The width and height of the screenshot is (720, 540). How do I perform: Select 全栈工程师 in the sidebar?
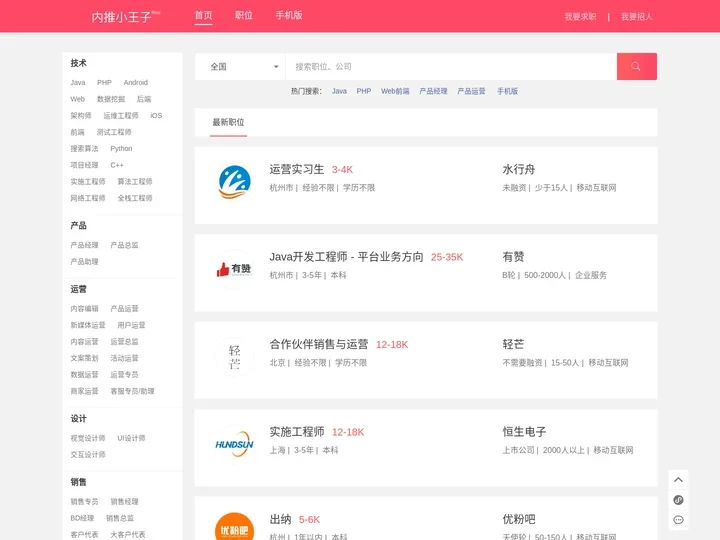click(135, 198)
